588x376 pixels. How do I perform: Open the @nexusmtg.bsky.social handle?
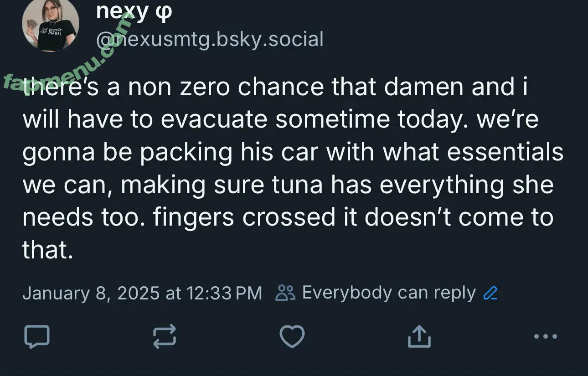[210, 39]
